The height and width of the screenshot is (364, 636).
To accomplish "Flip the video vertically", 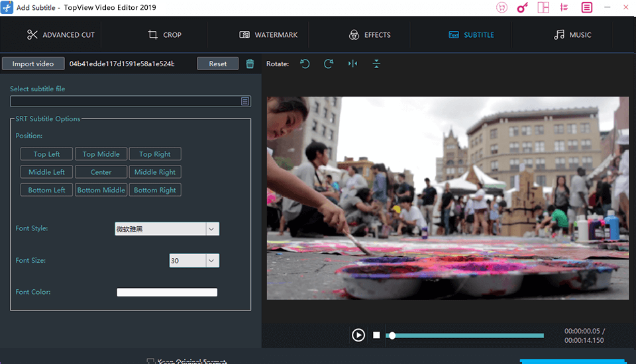I will [x=376, y=64].
